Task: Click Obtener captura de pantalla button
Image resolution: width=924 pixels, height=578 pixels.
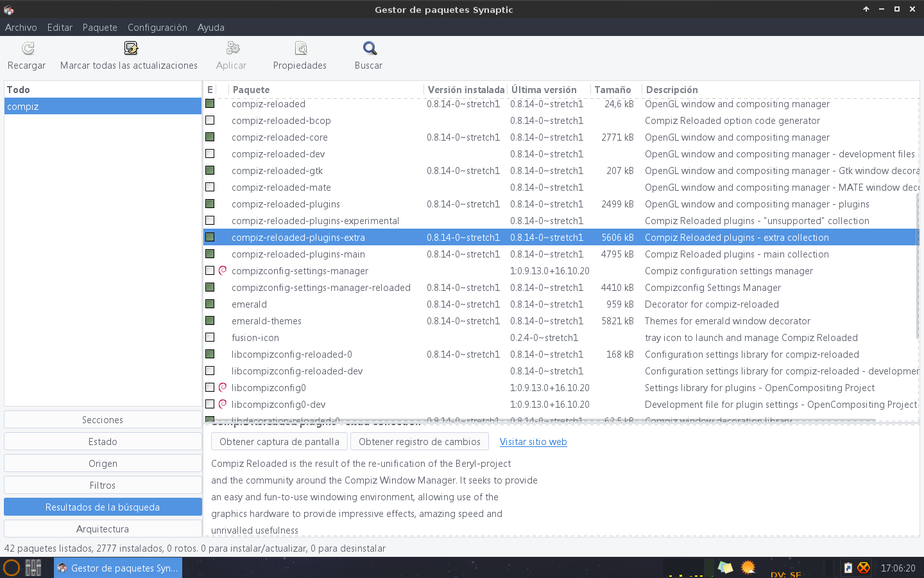Action: tap(279, 442)
